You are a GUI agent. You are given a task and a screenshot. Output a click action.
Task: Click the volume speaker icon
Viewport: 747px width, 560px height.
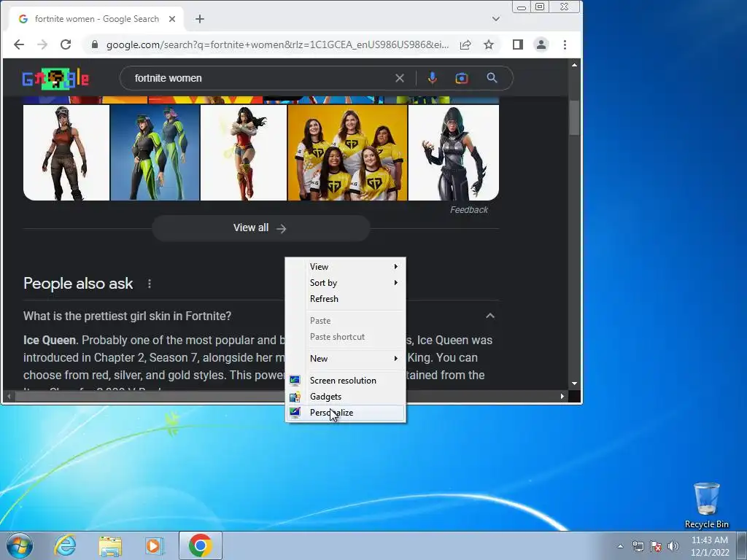[x=673, y=546]
